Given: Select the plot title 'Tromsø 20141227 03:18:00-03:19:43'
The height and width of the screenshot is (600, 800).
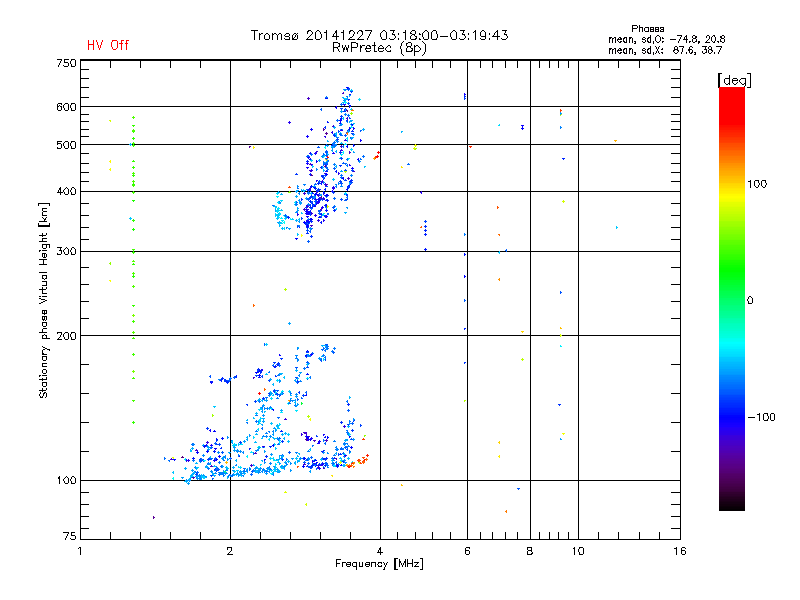Looking at the screenshot, I should [x=379, y=35].
